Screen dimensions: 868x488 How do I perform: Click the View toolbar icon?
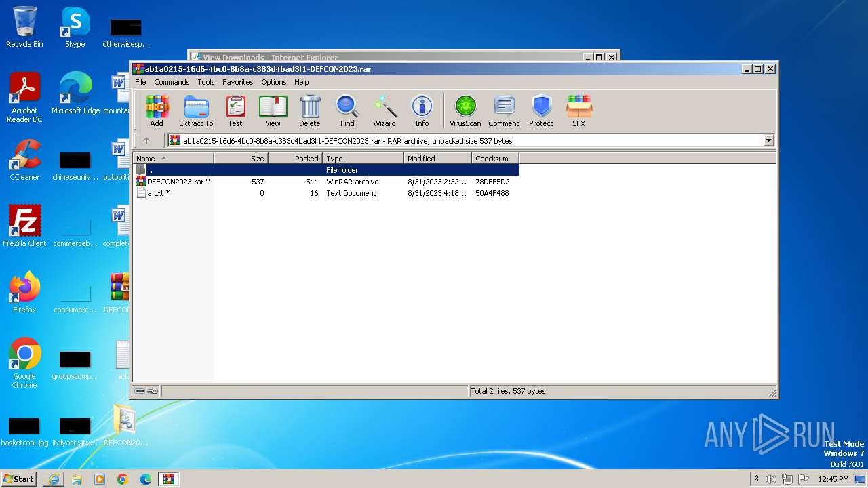tap(273, 110)
